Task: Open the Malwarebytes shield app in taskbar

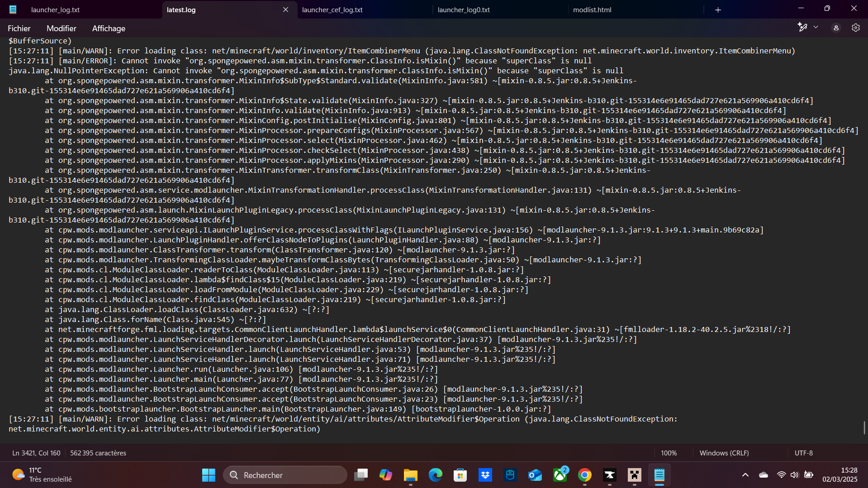Action: click(x=510, y=475)
